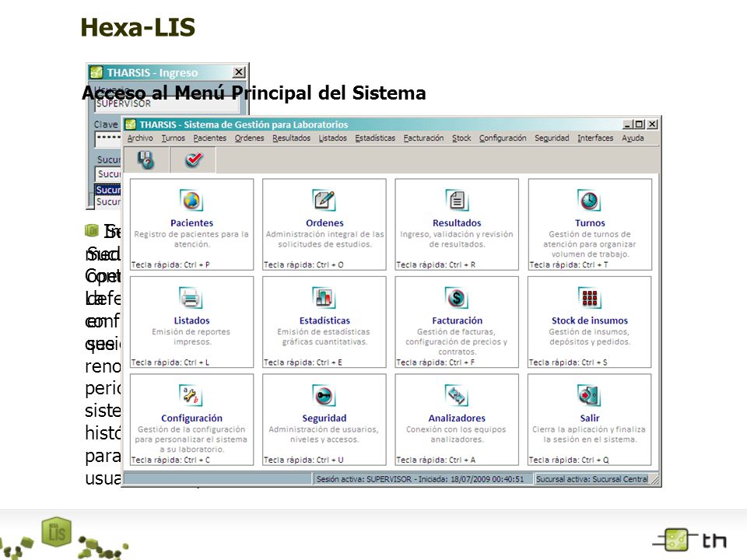Open the Listados menu

[x=332, y=138]
